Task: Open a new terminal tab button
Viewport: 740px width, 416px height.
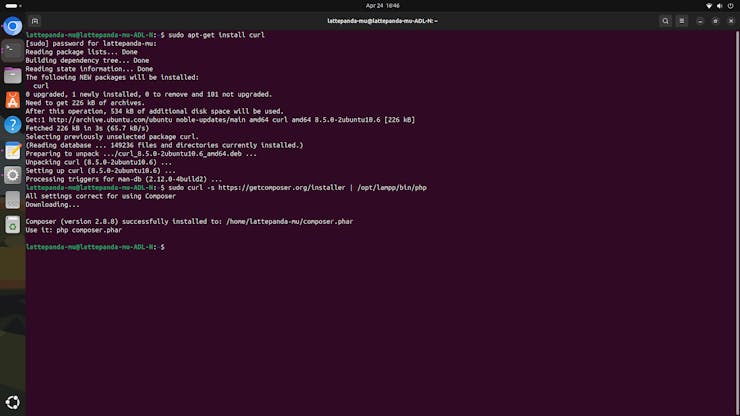Action: 34,21
